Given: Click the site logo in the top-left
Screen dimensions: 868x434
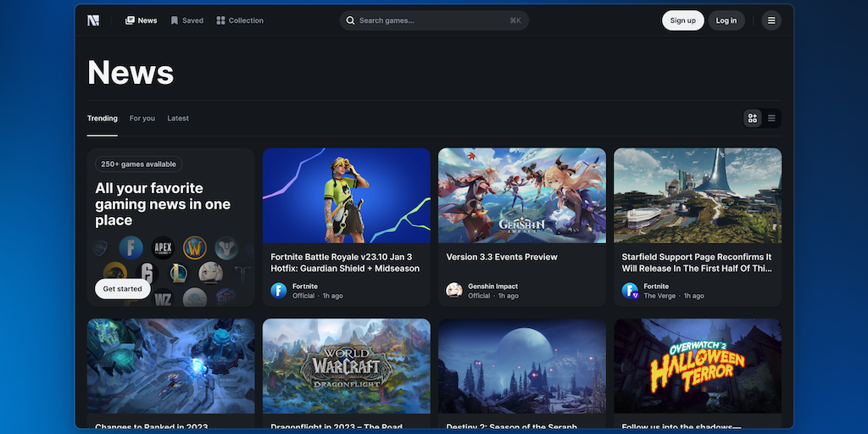Looking at the screenshot, I should (93, 20).
